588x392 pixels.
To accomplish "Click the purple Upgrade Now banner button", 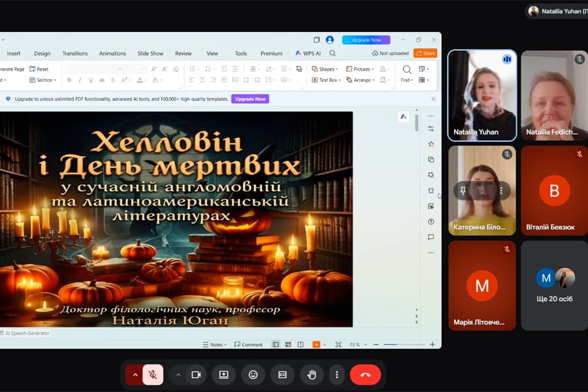I will pyautogui.click(x=250, y=99).
